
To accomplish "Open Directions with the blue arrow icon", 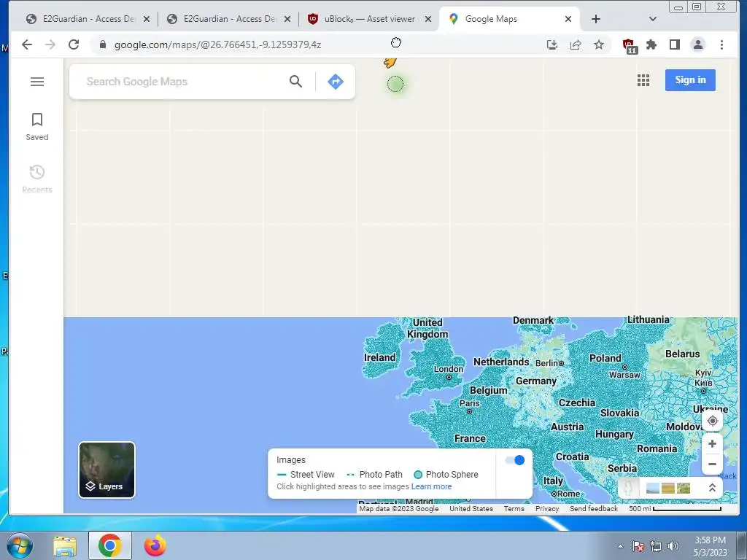I will [336, 82].
